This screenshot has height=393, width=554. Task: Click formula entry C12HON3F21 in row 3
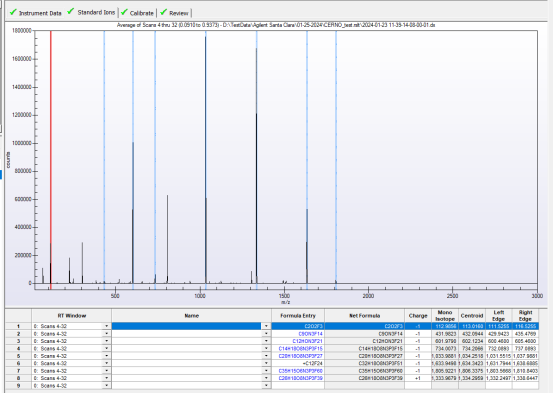307,341
